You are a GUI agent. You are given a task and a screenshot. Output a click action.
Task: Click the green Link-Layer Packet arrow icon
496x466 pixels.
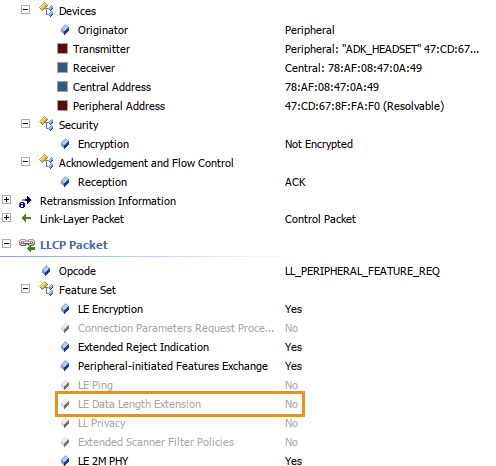click(26, 219)
